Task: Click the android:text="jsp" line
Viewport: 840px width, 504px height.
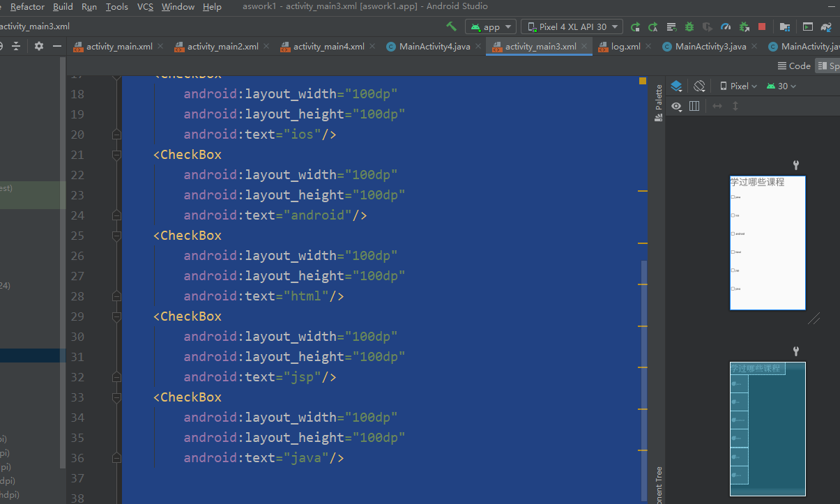Action: tap(260, 376)
